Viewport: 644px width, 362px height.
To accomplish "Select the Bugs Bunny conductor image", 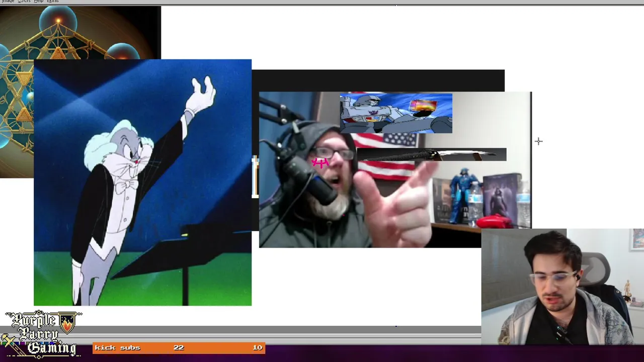I will pos(142,183).
